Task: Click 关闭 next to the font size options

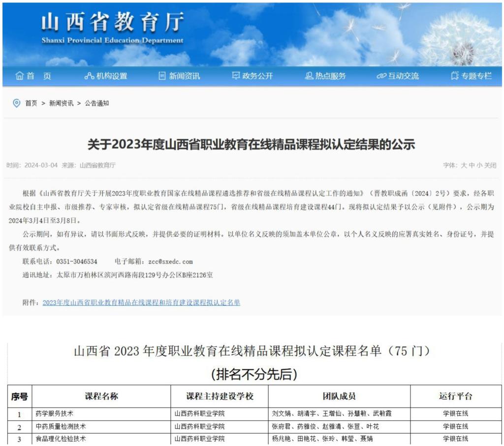Action: pos(490,166)
